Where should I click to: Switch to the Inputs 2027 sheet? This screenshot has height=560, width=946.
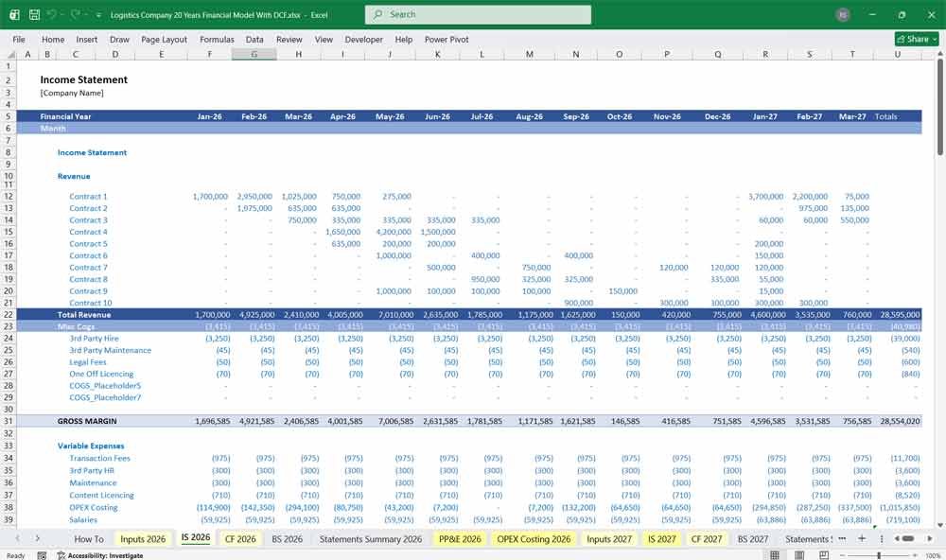click(x=608, y=539)
